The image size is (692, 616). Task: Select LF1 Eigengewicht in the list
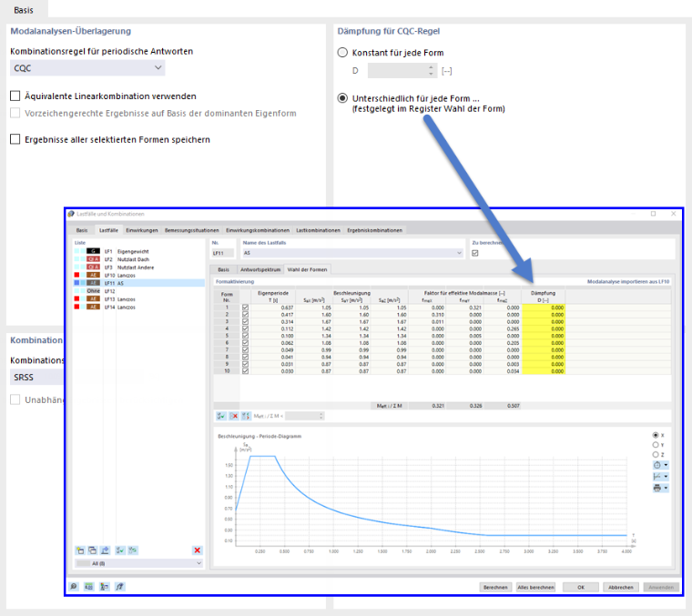(x=139, y=251)
